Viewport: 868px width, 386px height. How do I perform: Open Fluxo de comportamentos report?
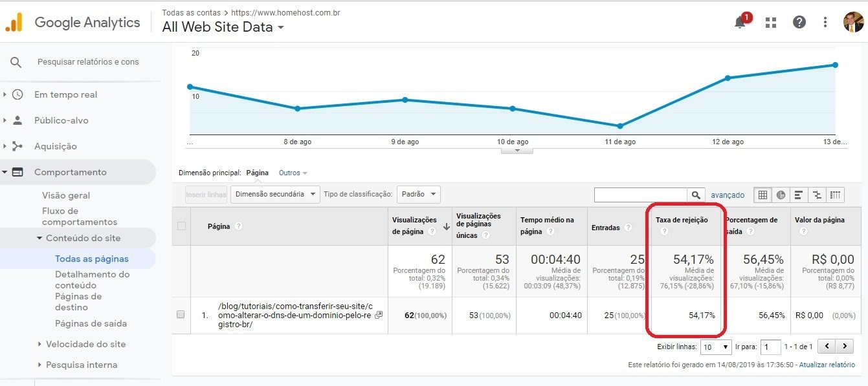point(80,216)
